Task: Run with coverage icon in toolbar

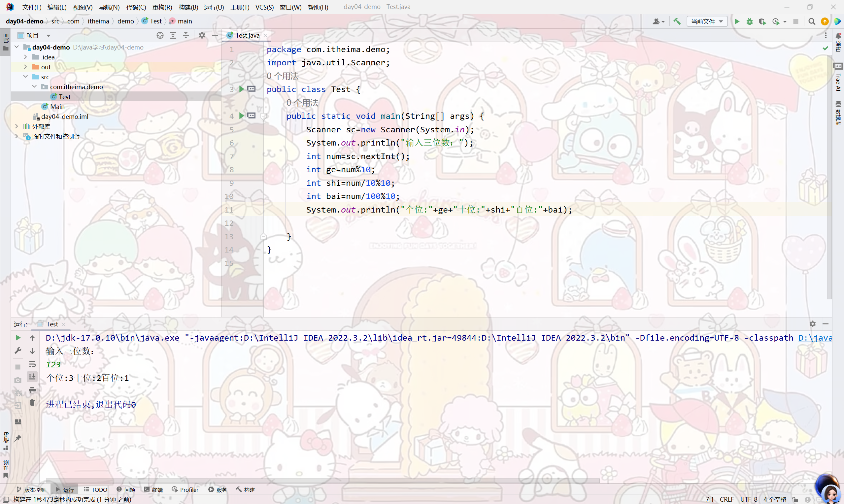Action: pos(762,21)
